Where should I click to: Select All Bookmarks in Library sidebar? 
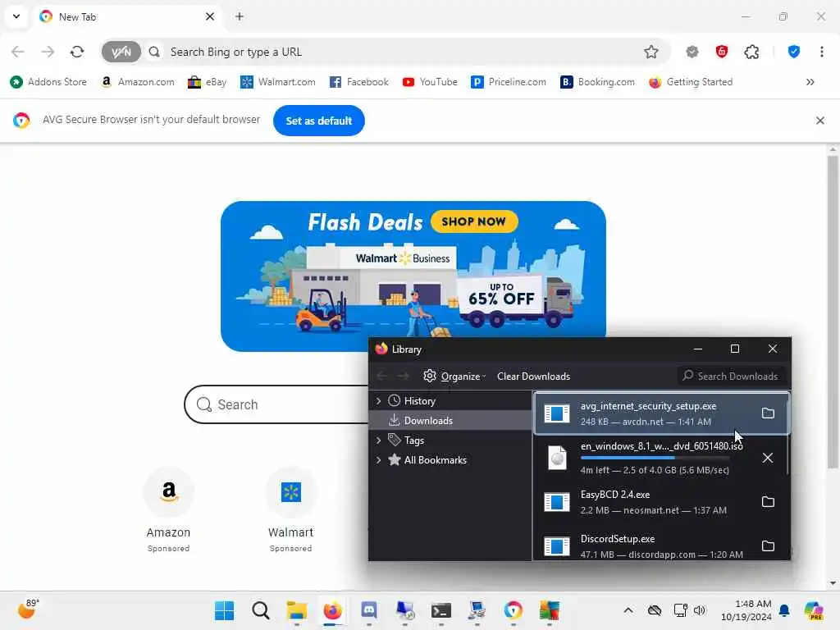click(435, 460)
